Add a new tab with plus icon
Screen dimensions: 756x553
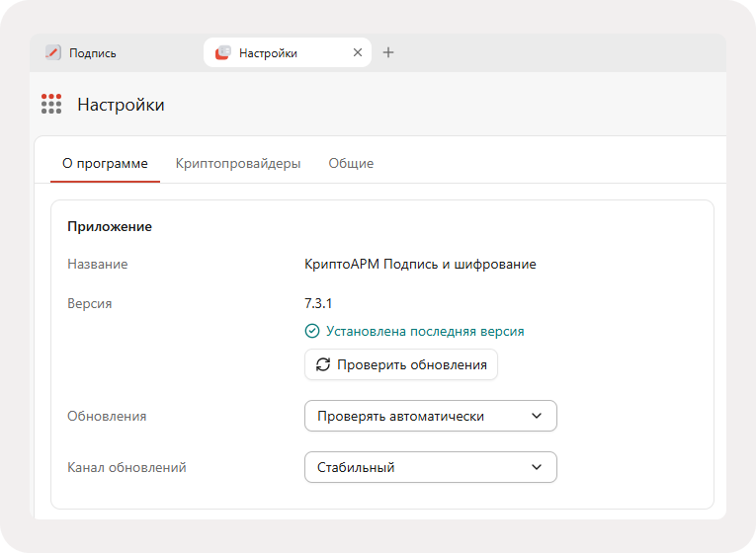click(x=388, y=52)
